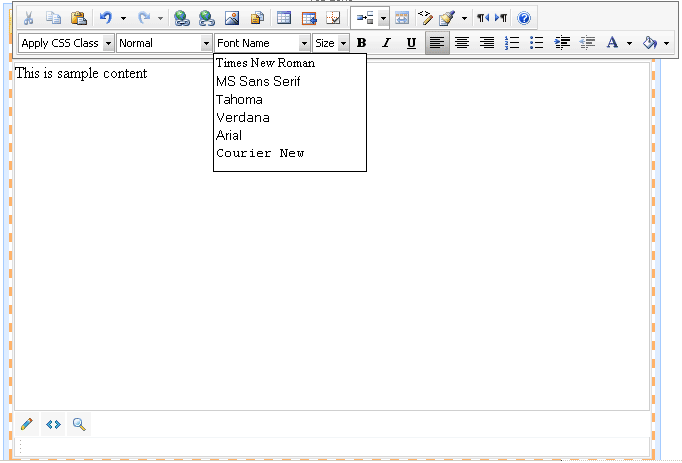
Task: Switch to Preview mode magnifier button
Action: tap(79, 424)
